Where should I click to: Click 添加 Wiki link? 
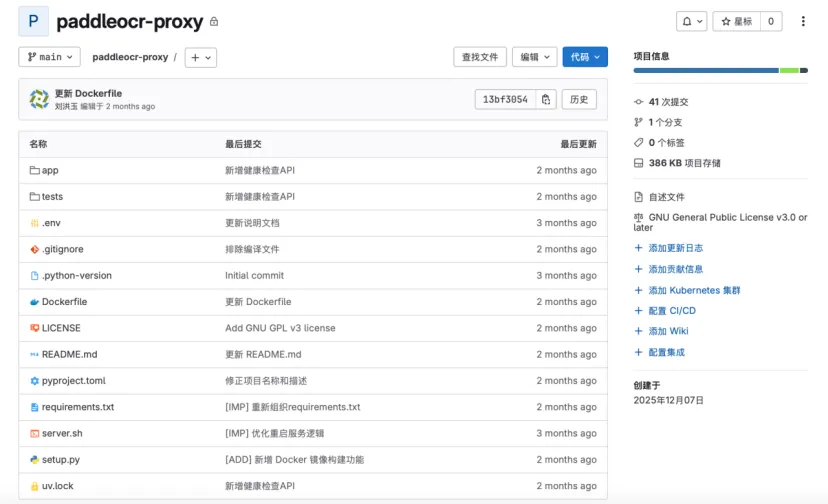669,331
